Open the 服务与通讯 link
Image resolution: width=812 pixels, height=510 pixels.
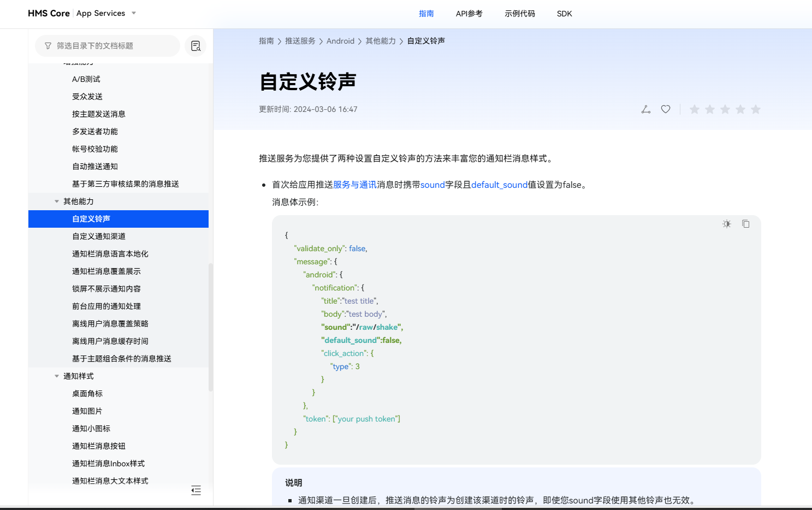pyautogui.click(x=355, y=185)
